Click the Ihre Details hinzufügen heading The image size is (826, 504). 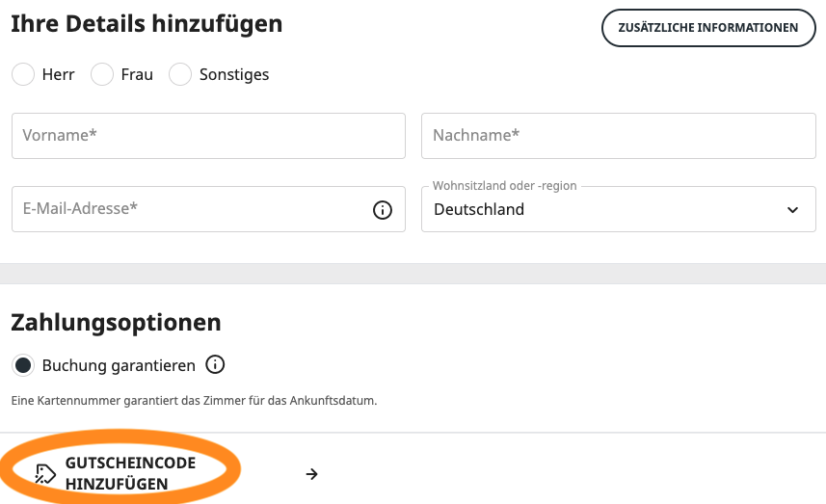(x=147, y=24)
